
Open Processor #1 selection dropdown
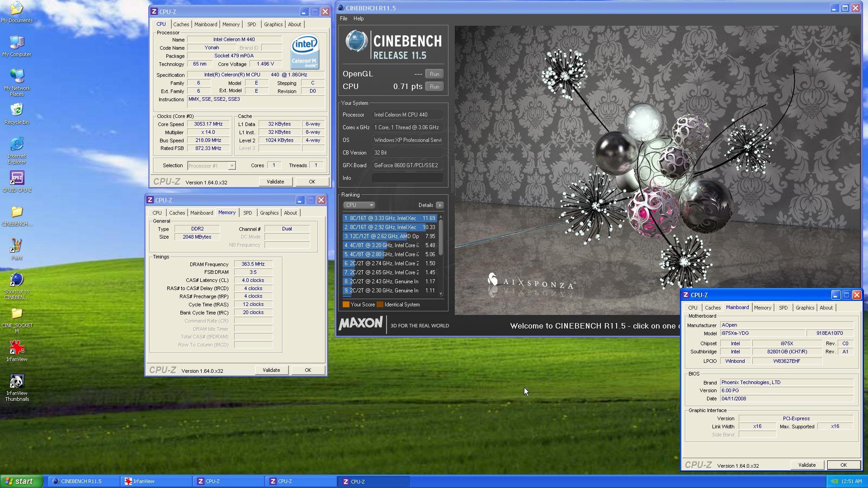click(x=212, y=166)
